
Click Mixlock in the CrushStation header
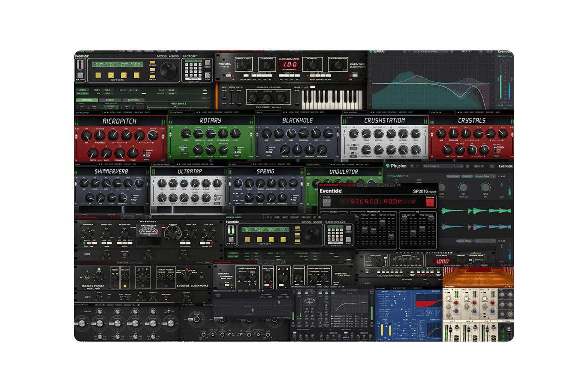pyautogui.click(x=402, y=112)
